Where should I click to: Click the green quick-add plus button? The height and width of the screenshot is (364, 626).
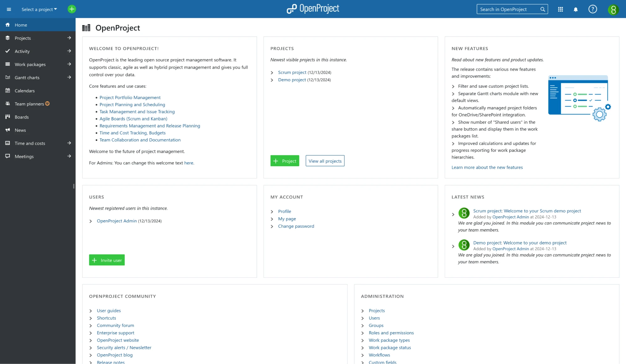[x=72, y=9]
